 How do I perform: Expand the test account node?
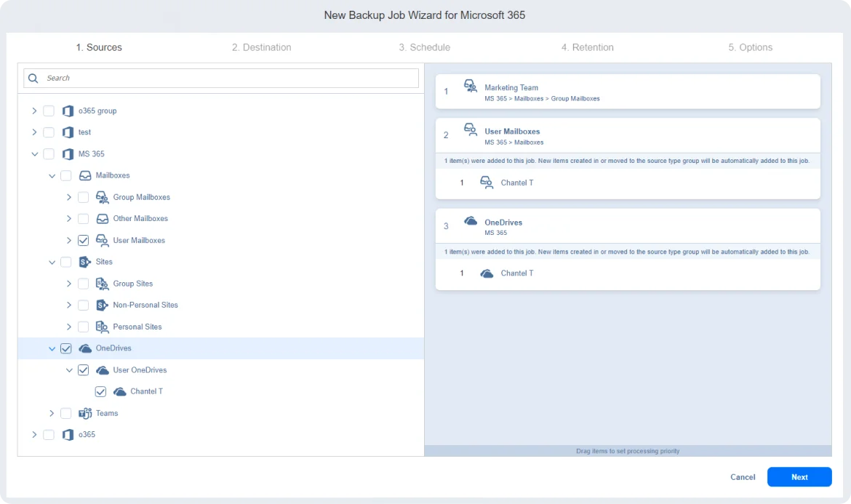tap(34, 132)
